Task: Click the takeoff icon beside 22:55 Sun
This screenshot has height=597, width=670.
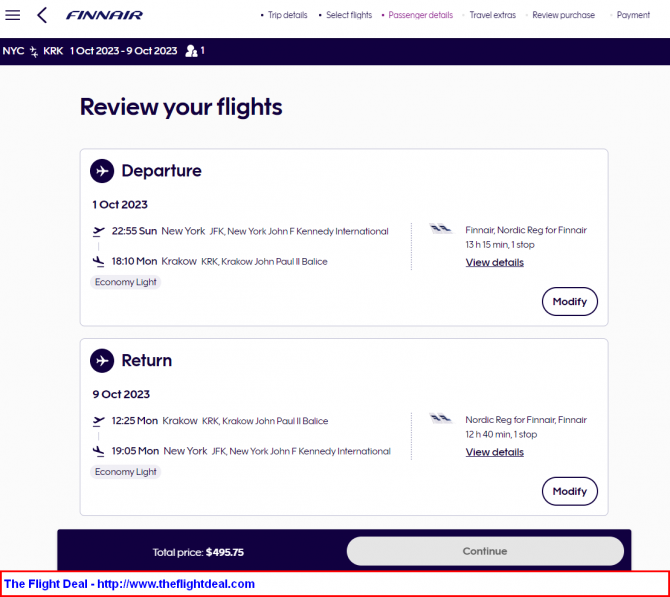Action: (99, 231)
